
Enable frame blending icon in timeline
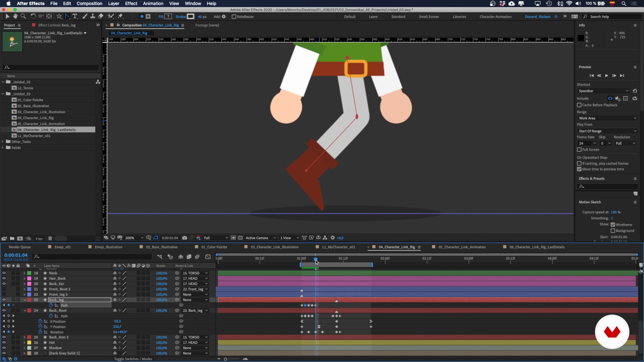pos(189,257)
